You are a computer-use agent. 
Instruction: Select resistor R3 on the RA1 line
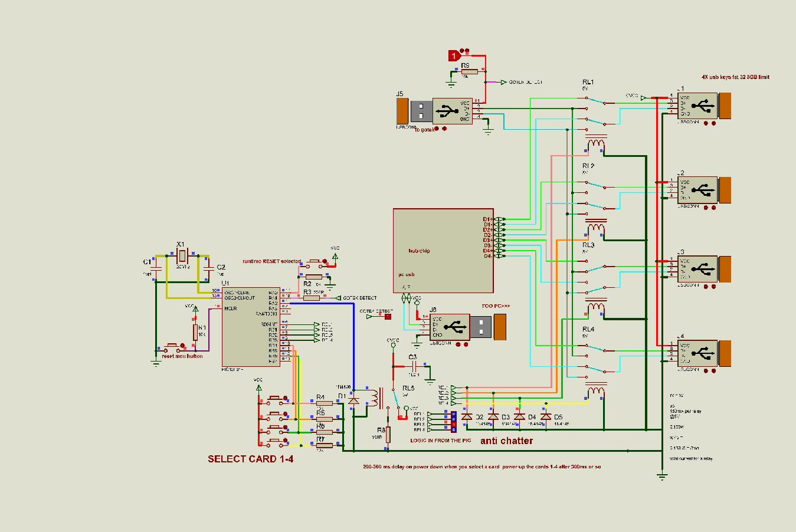(312, 298)
